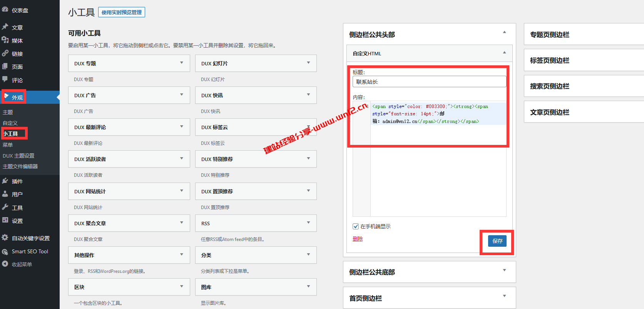The width and height of the screenshot is (644, 309).
Task: Open the 小工具 submenu item
Action: [x=10, y=134]
